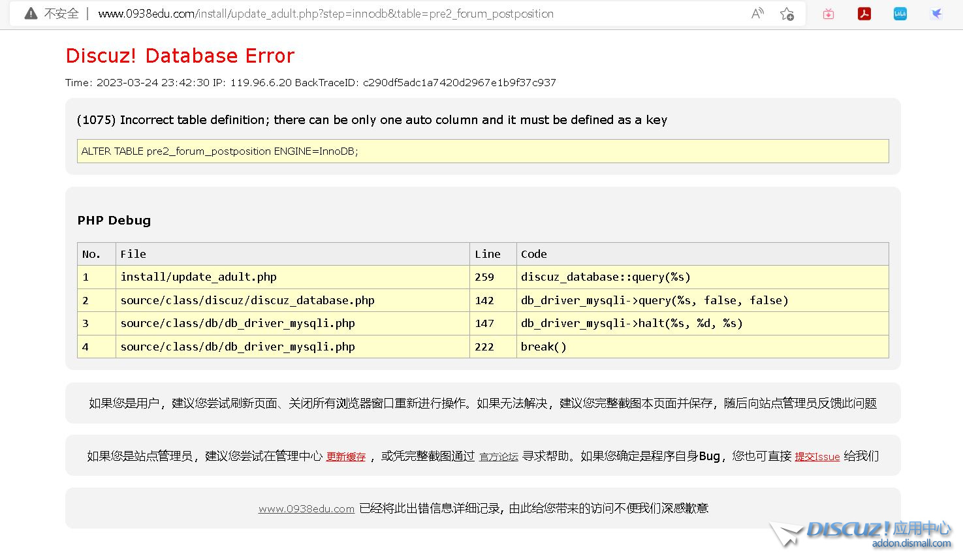
Task: Add this page to favorites via star icon
Action: pyautogui.click(x=787, y=14)
